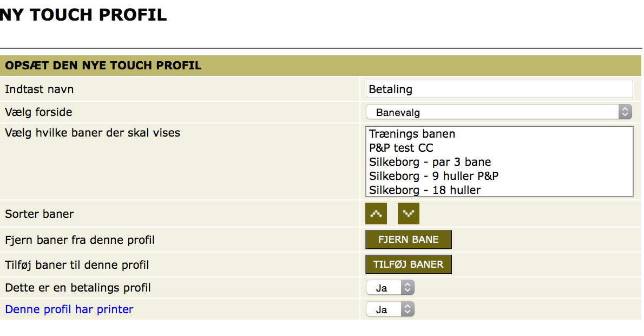Click 'Vælg hvilke baner der skal vises' label

point(93,133)
